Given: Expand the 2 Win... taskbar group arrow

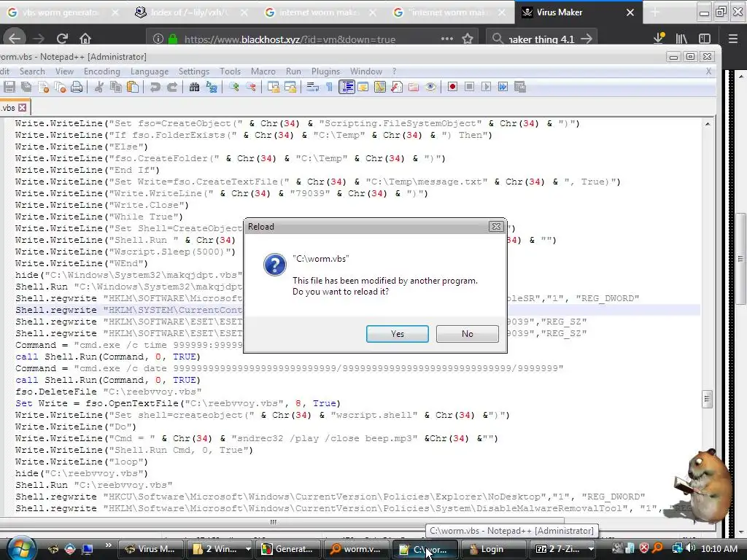Looking at the screenshot, I should [248, 549].
